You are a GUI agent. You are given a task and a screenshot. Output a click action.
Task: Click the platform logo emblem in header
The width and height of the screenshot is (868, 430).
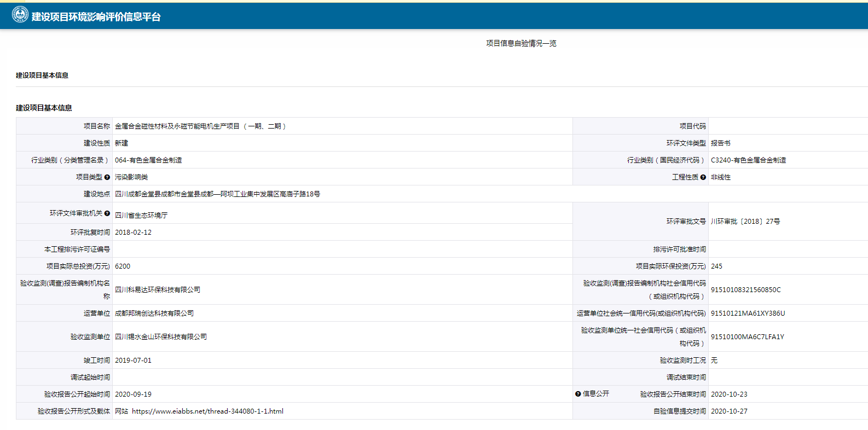coord(20,15)
